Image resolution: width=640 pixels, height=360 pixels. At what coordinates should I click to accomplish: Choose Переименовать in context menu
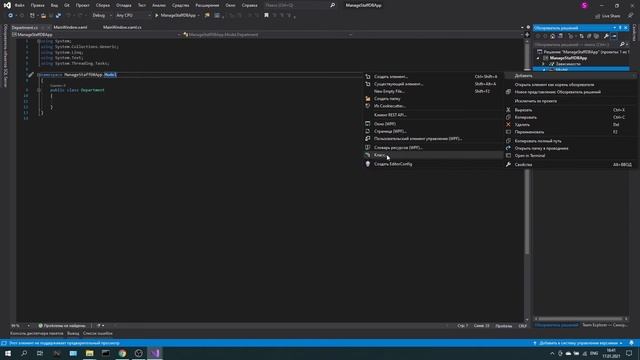click(571, 132)
